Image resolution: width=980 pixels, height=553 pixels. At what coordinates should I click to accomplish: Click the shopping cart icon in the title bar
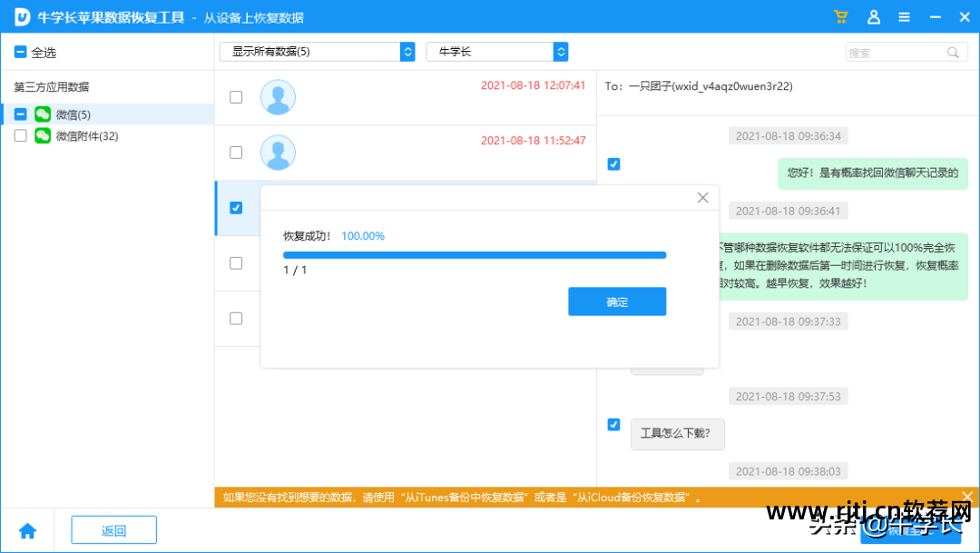(x=839, y=16)
